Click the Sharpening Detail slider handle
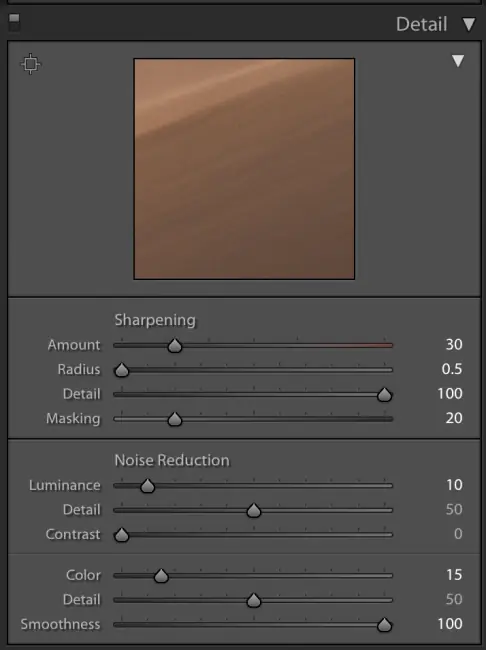 (x=384, y=394)
